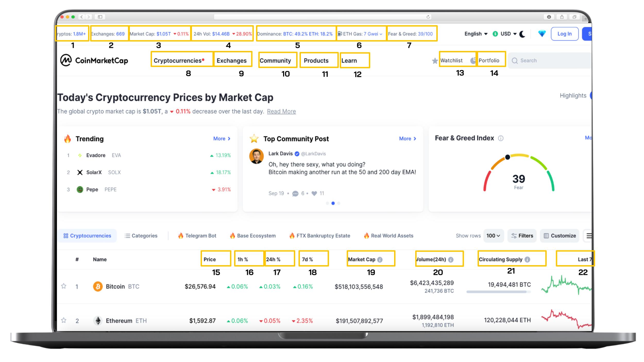The image size is (644, 362).
Task: Click the Fear & Greed Index info icon
Action: click(x=500, y=138)
